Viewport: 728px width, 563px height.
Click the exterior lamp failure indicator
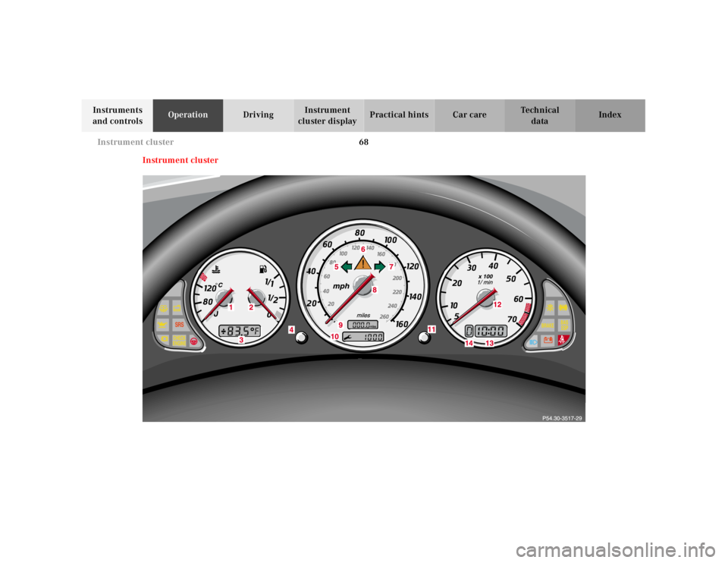pyautogui.click(x=551, y=307)
